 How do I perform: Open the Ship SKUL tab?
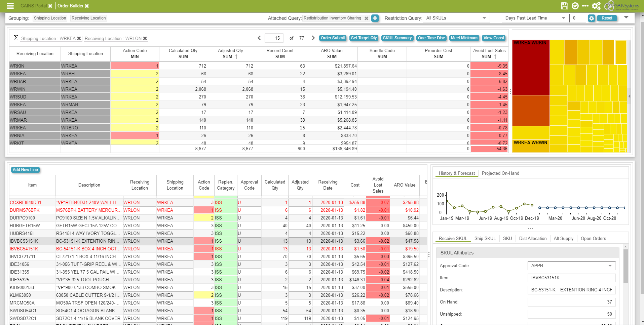point(485,238)
